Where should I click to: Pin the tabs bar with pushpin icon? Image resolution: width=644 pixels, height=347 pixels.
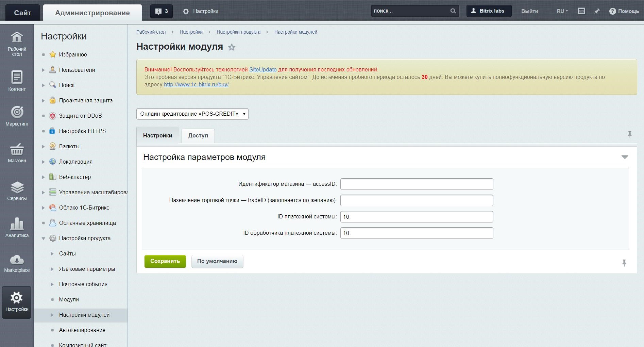coord(629,135)
